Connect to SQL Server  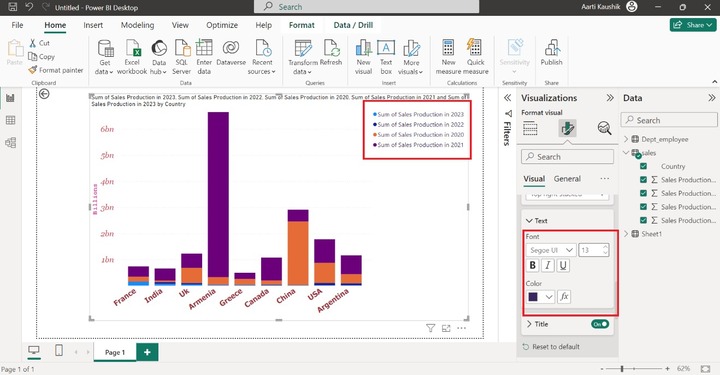181,57
